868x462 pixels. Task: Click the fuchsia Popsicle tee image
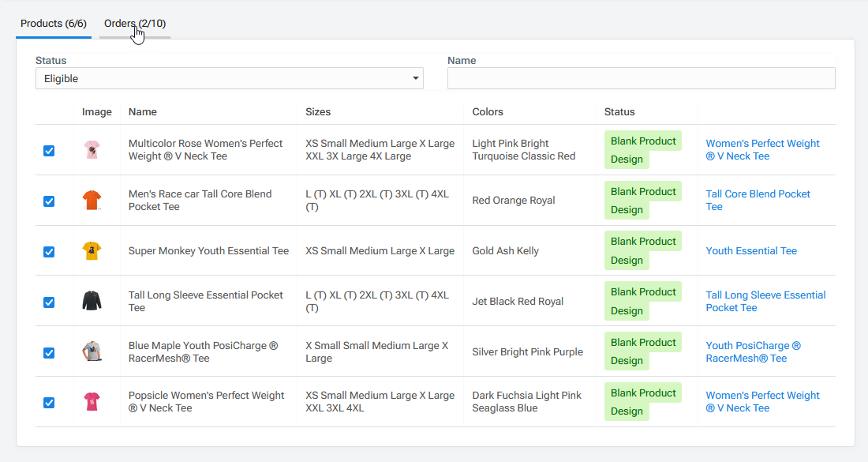[x=92, y=402]
